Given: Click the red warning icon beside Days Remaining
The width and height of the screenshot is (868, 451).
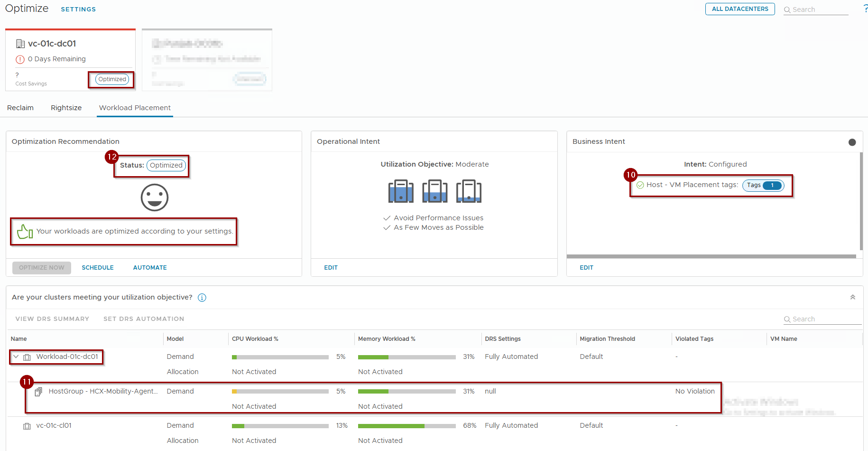Looking at the screenshot, I should tap(20, 59).
